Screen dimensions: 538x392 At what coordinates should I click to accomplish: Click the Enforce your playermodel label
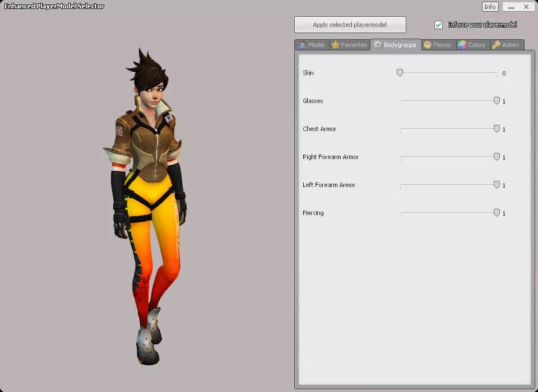click(482, 25)
